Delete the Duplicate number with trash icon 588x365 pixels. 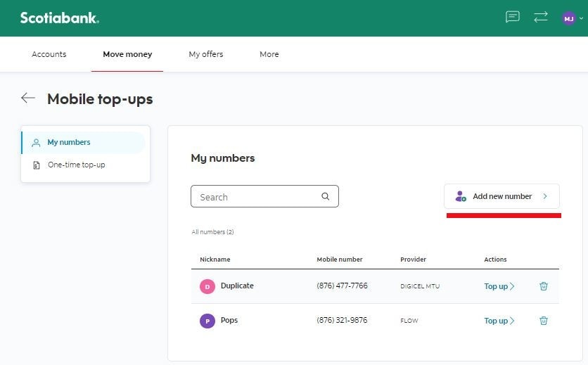(543, 286)
